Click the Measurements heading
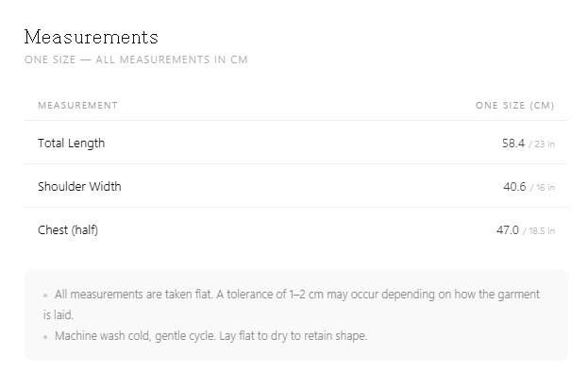This screenshot has height=372, width=588. point(92,37)
